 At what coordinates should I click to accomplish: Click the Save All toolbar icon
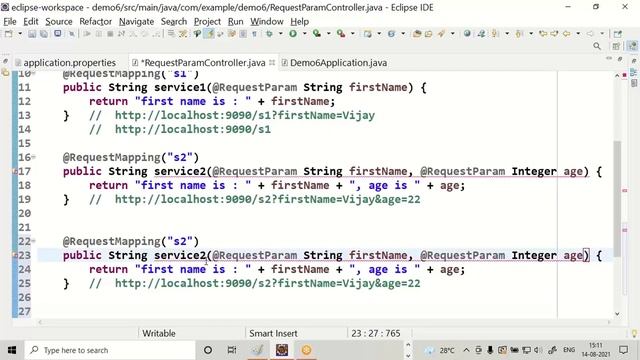pyautogui.click(x=43, y=34)
